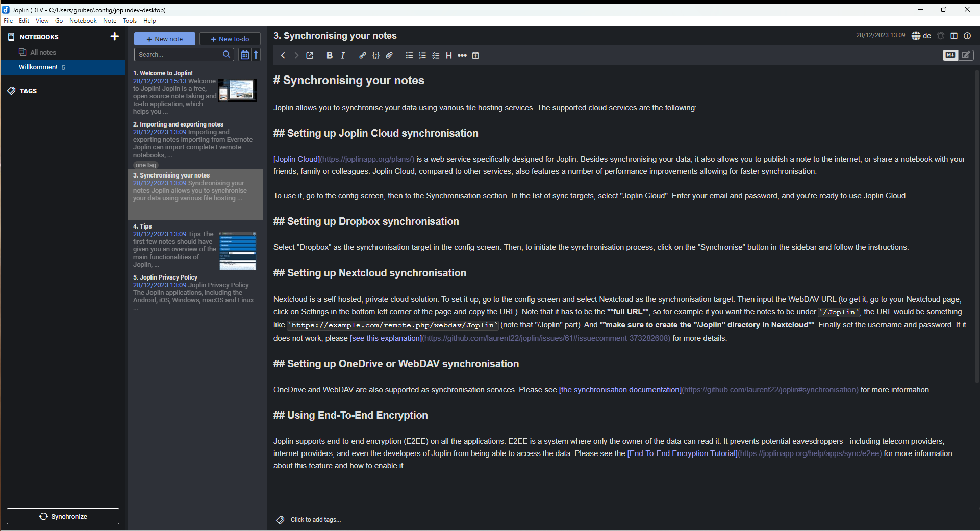Open note 4. Tips
The width and height of the screenshot is (980, 531).
click(195, 246)
